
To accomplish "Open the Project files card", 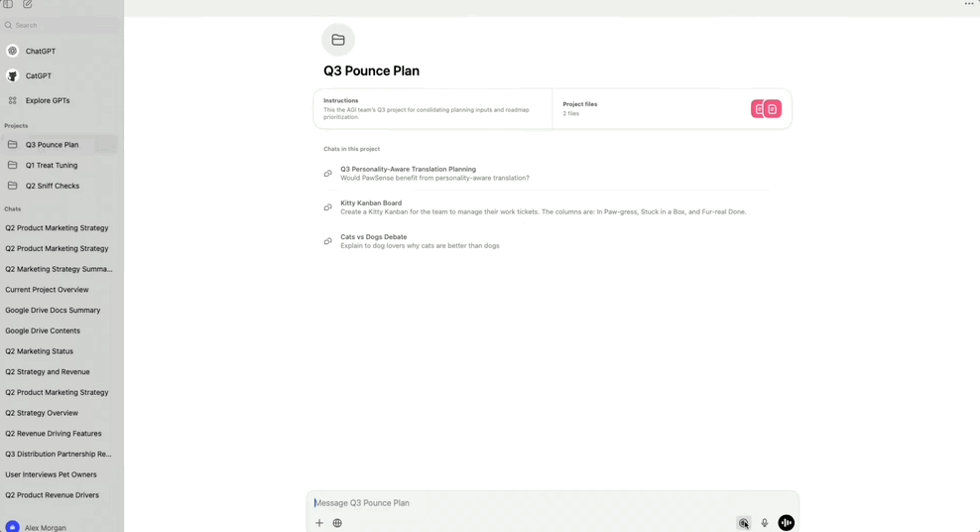I will (672, 109).
